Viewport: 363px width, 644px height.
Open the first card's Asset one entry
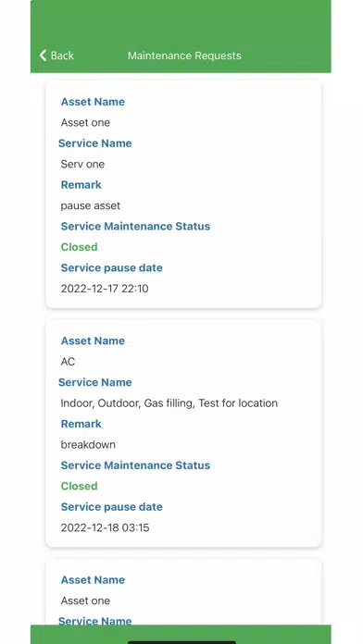click(85, 122)
